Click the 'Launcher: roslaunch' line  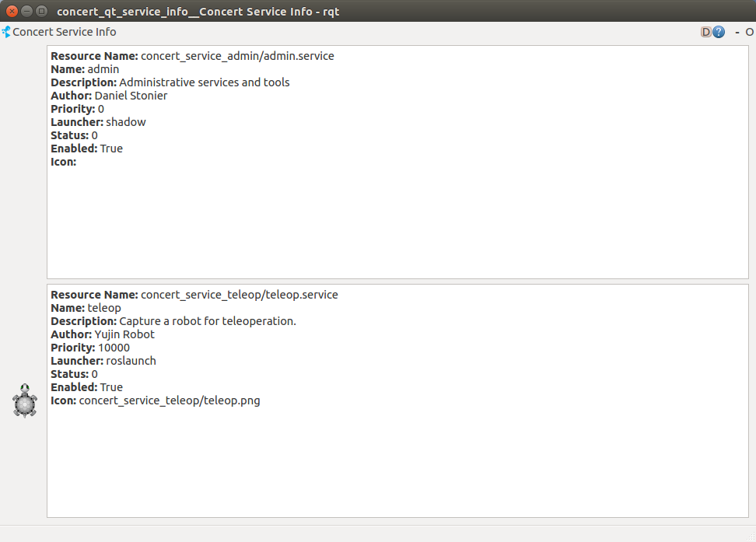103,361
